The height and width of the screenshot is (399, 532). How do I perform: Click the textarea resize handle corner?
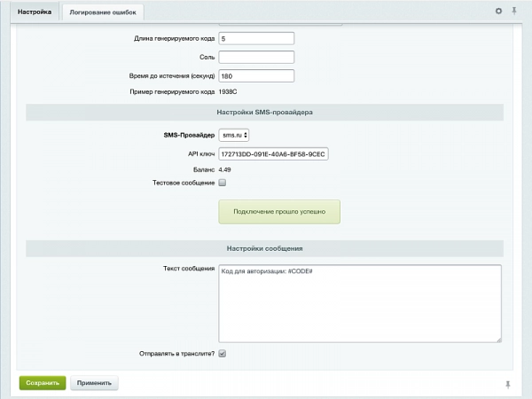point(498,340)
